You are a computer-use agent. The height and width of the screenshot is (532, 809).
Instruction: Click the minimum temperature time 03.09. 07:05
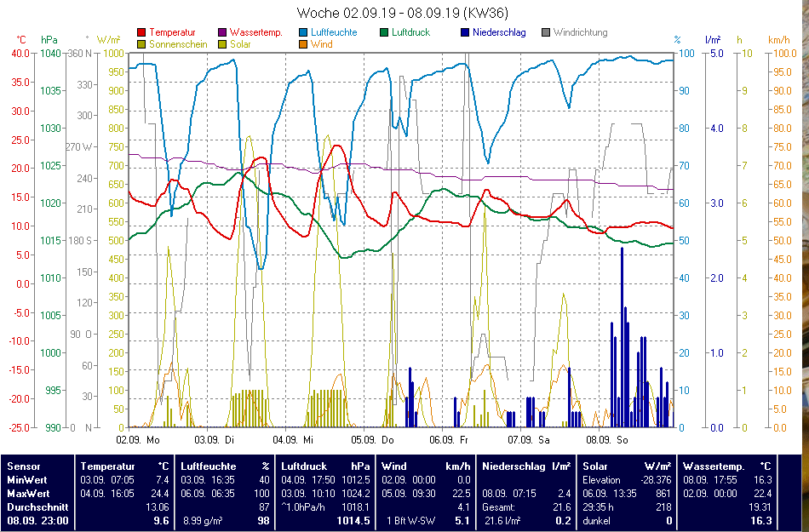pyautogui.click(x=107, y=480)
